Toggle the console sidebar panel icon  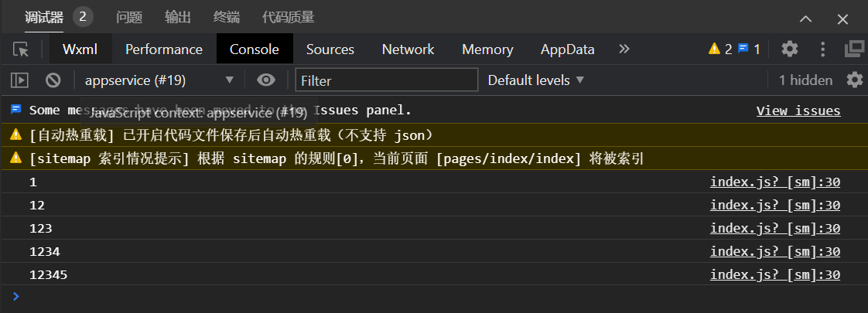point(19,80)
